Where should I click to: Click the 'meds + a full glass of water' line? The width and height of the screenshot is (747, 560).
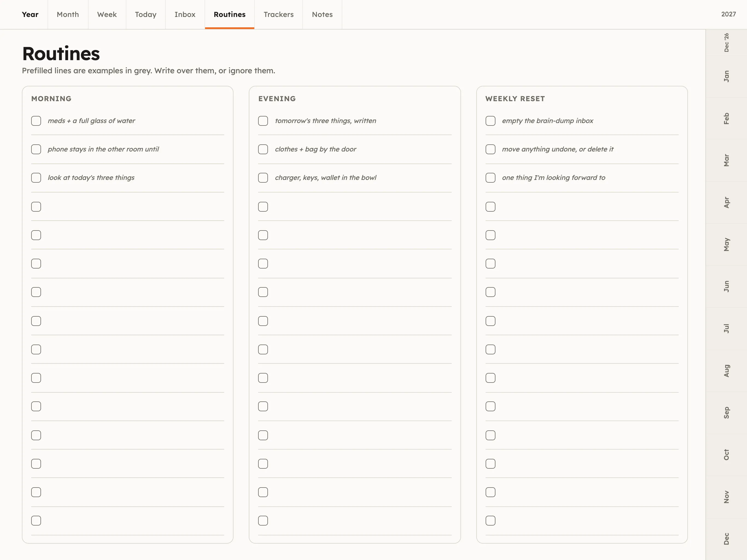click(x=92, y=121)
